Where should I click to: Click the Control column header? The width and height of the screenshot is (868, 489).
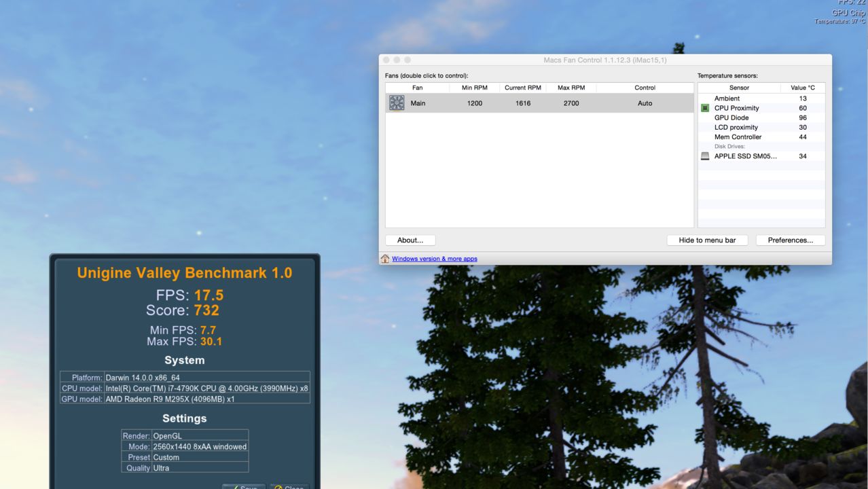point(645,88)
